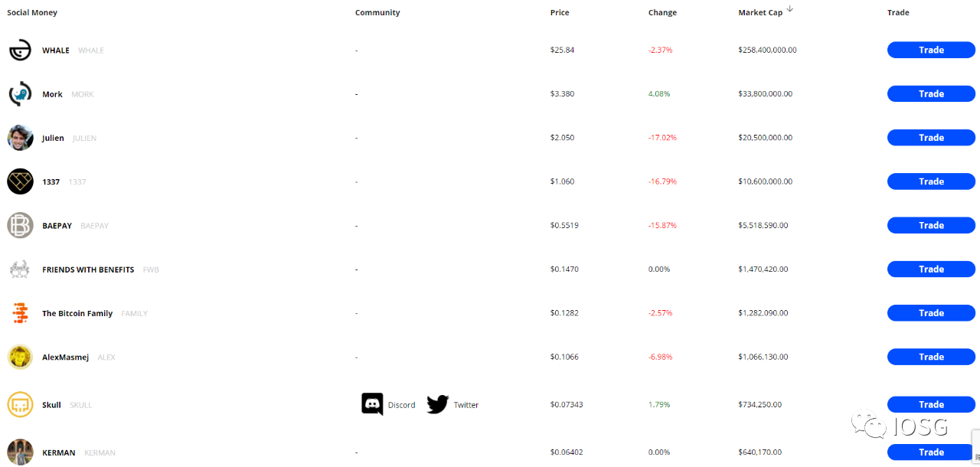Click the WHALE token logo icon

20,50
